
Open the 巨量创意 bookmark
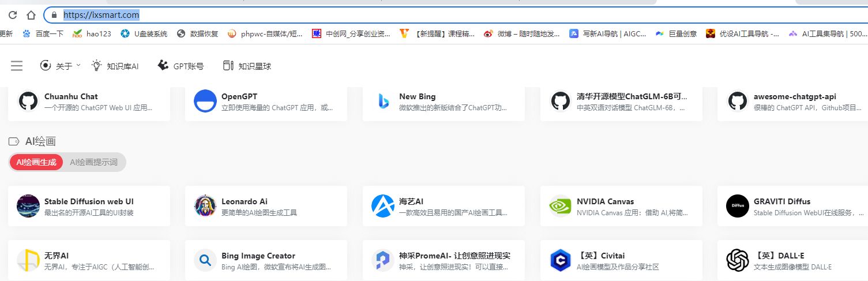[x=676, y=33]
